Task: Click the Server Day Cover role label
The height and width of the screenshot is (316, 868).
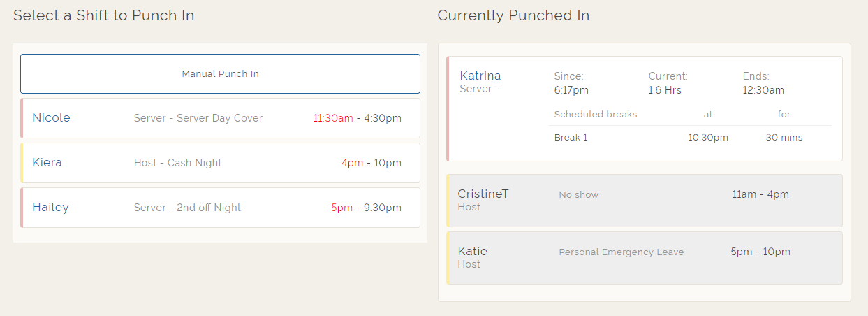Action: click(198, 118)
